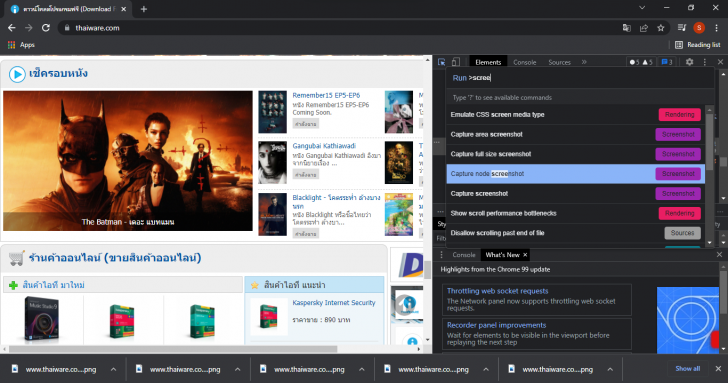728x383 pixels.
Task: Open Reading list
Action: [x=697, y=45]
